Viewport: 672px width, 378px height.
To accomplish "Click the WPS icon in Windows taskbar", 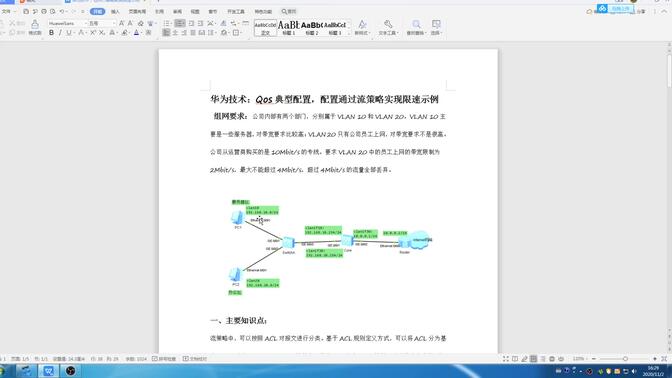I will point(48,371).
